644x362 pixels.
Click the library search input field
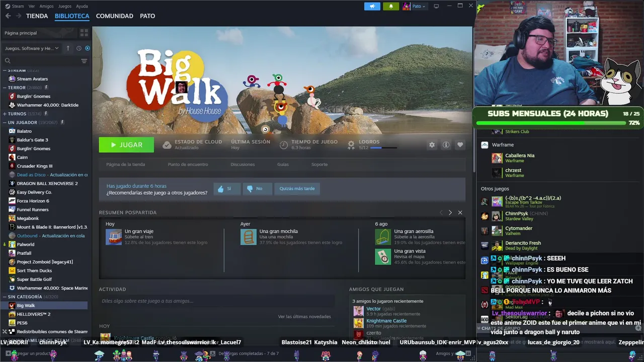pyautogui.click(x=45, y=61)
